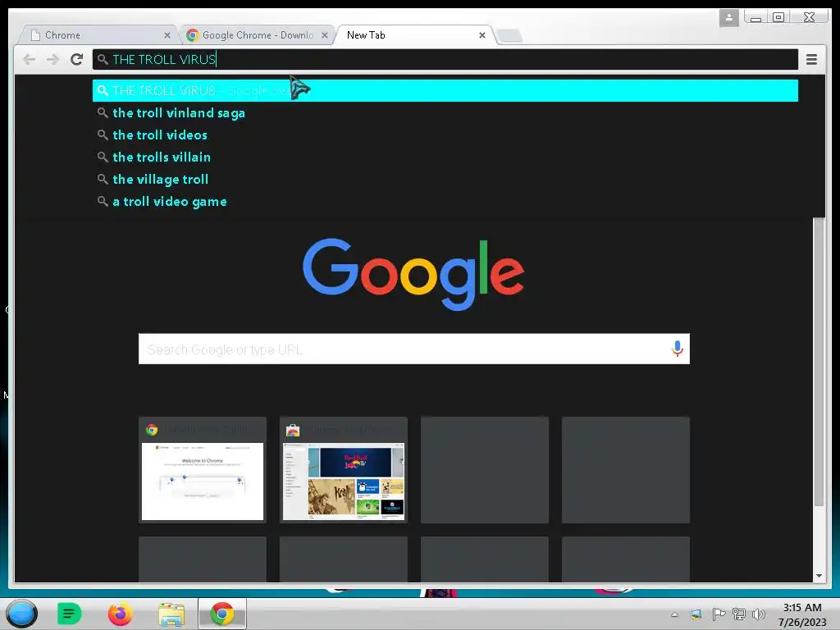
Task: Click the Chrome taskbar button
Action: click(221, 614)
